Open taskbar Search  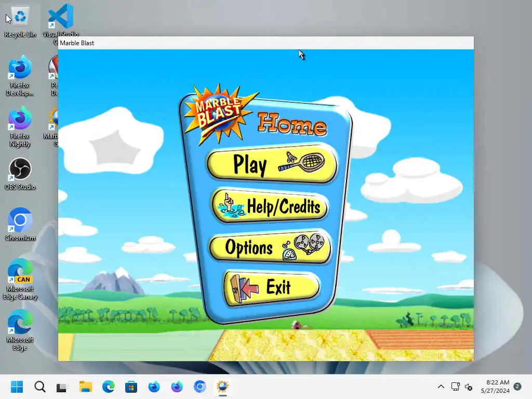coord(39,387)
